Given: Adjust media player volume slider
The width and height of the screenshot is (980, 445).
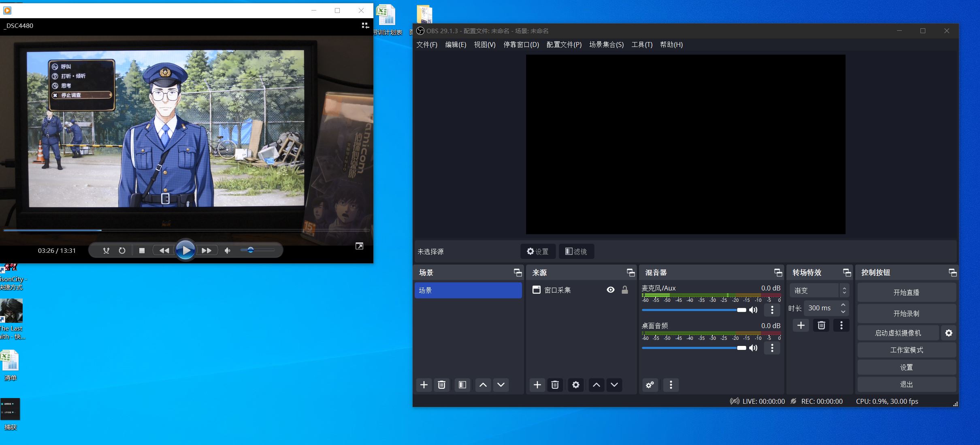Looking at the screenshot, I should click(258, 250).
